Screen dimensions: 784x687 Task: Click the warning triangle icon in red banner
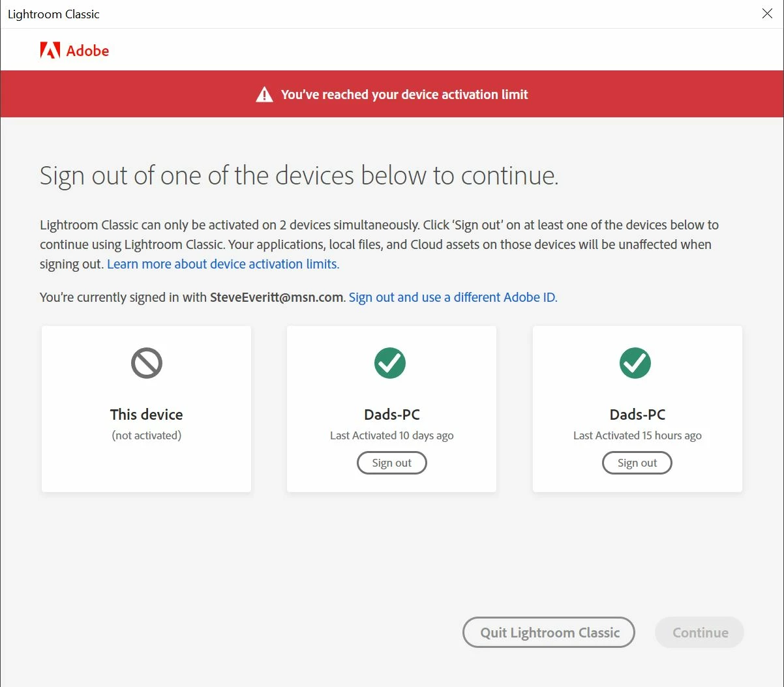pos(264,95)
